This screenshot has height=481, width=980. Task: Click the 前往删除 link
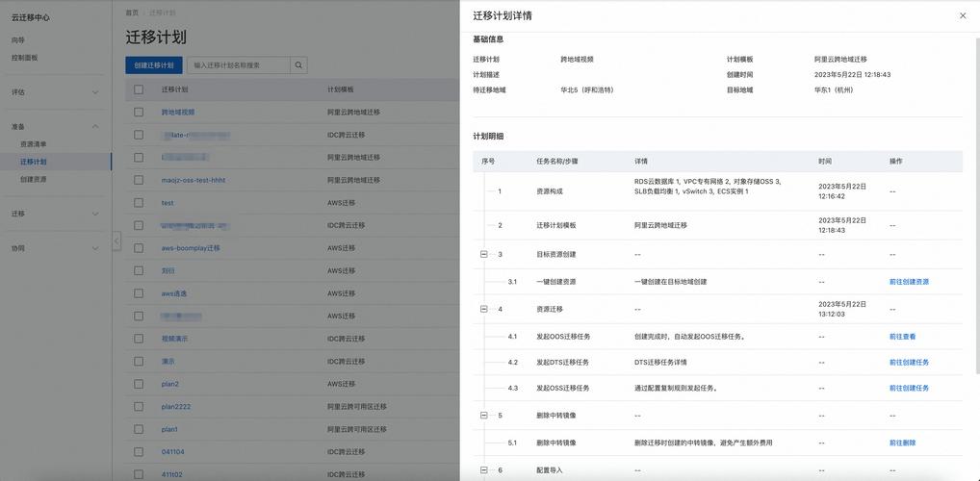click(902, 443)
